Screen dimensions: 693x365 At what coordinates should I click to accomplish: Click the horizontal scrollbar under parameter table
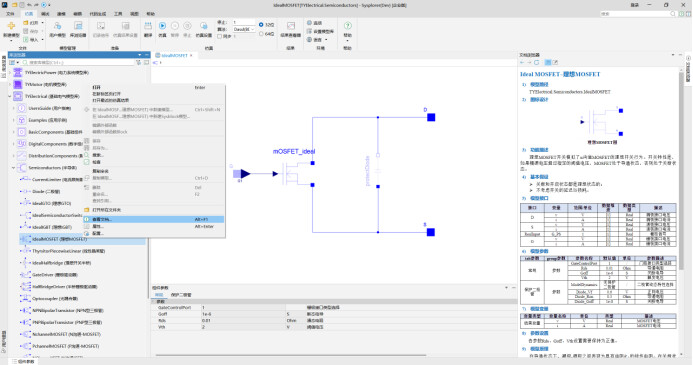pos(290,355)
